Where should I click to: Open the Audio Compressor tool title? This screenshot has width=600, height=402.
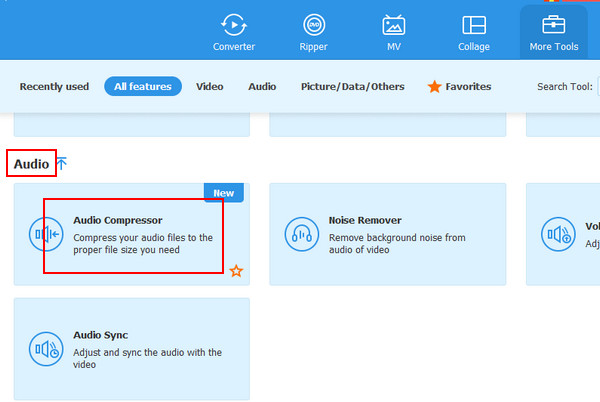tap(118, 220)
